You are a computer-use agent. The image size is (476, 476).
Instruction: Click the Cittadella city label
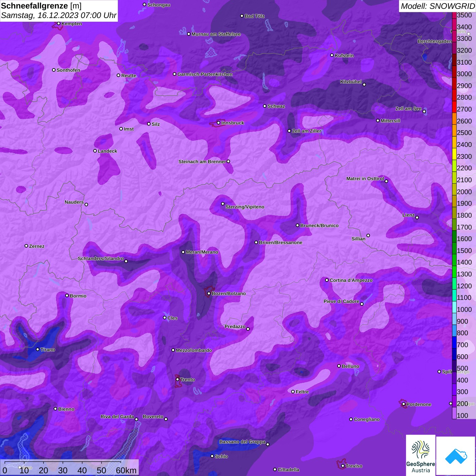(x=289, y=470)
